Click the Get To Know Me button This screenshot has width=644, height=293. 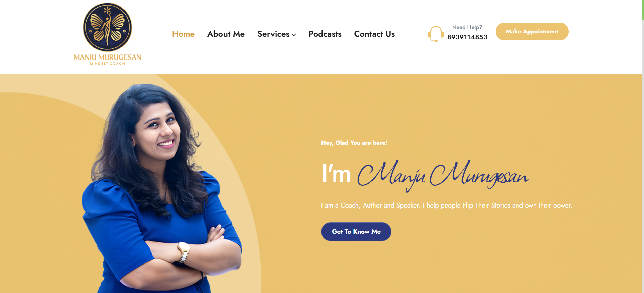(356, 232)
